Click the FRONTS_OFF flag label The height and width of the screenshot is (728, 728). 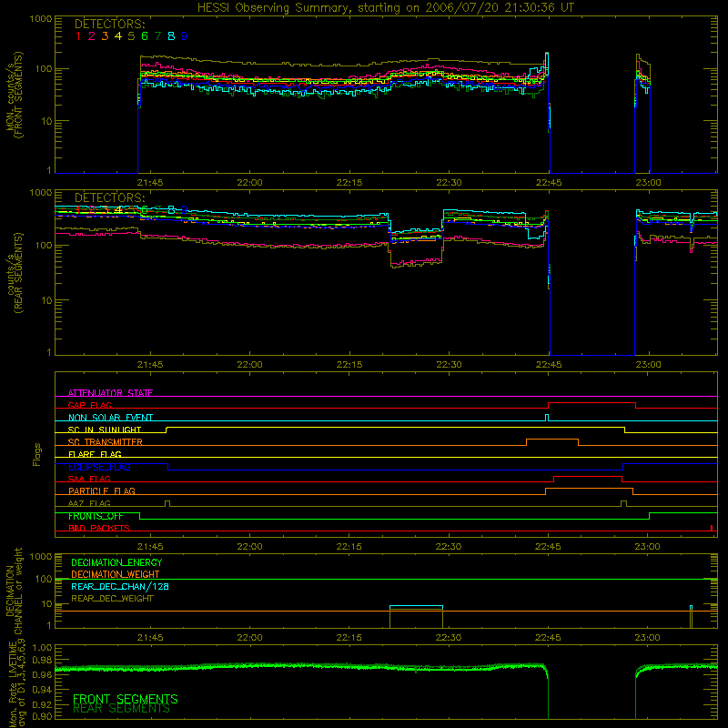point(96,516)
